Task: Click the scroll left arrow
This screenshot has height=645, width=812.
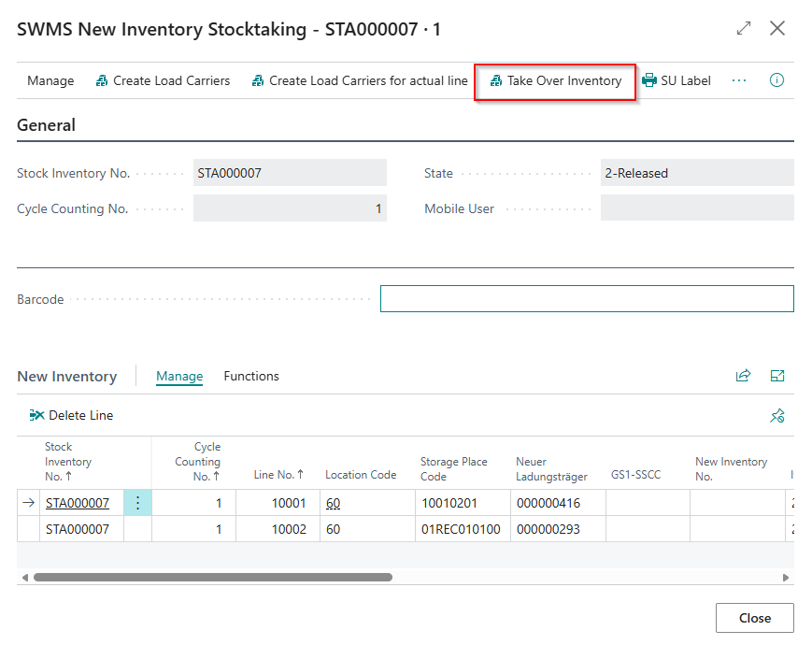Action: (x=25, y=577)
